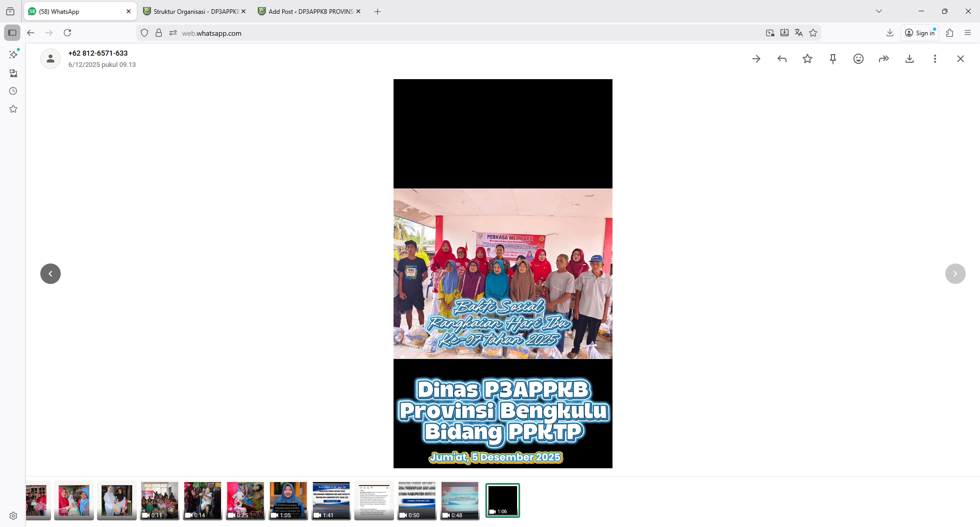The height and width of the screenshot is (527, 980).
Task: Select the 0:14 video thumbnail
Action: click(203, 500)
